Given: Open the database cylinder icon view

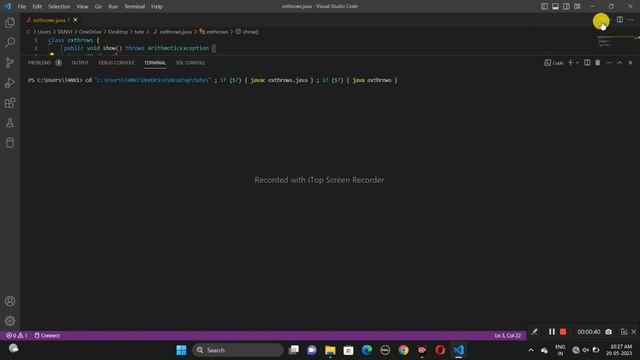Looking at the screenshot, I should 10,142.
